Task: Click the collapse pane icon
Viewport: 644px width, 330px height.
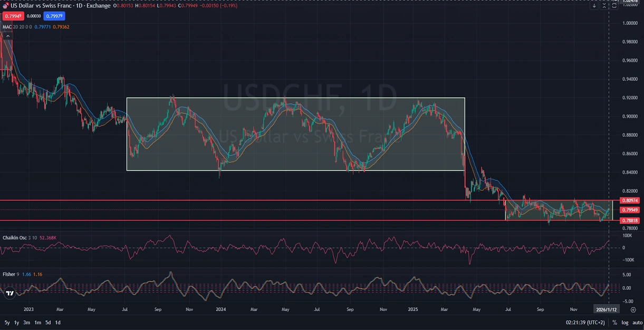Action: [x=604, y=6]
